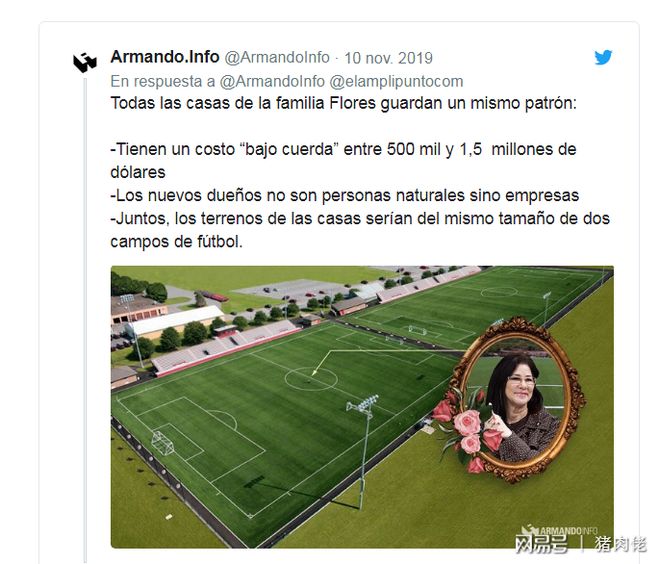Open the soccer fields tweet photo
The height and width of the screenshot is (564, 660).
point(362,407)
